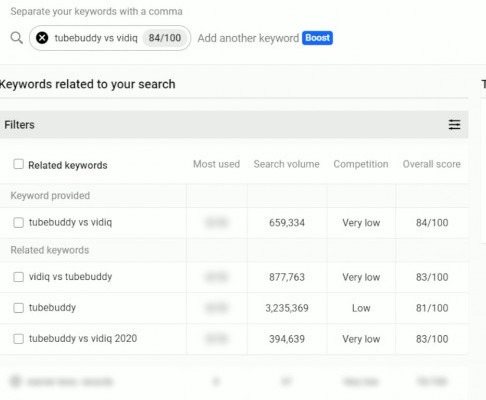Check the tubebuddy keyword row checkbox

[18, 308]
